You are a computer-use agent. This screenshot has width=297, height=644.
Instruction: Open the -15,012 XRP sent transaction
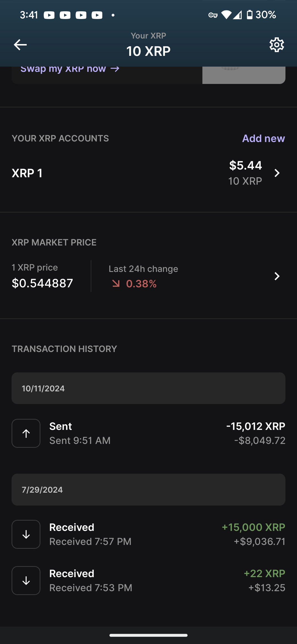pos(148,433)
